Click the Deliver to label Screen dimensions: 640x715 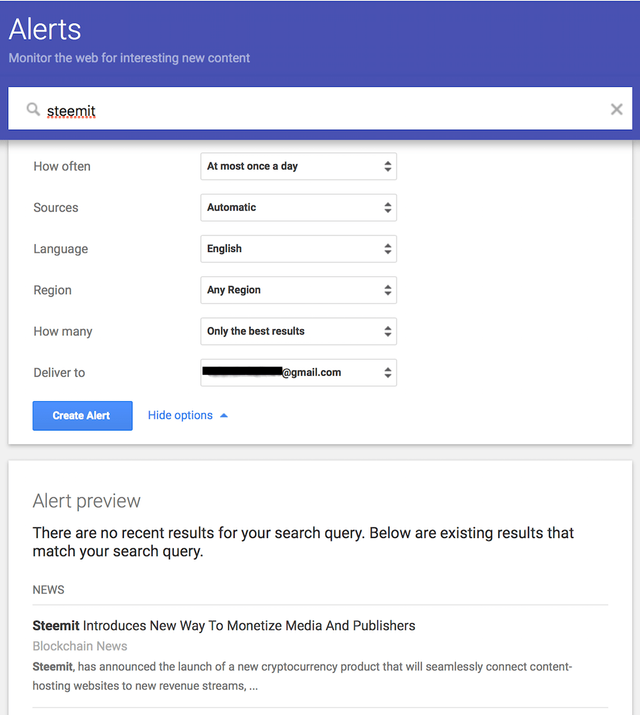(x=59, y=373)
